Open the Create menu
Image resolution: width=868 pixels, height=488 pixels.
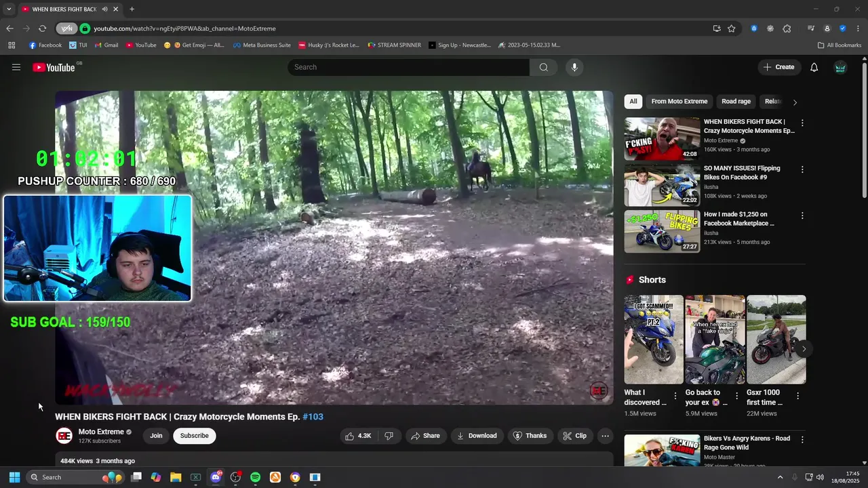pos(778,67)
